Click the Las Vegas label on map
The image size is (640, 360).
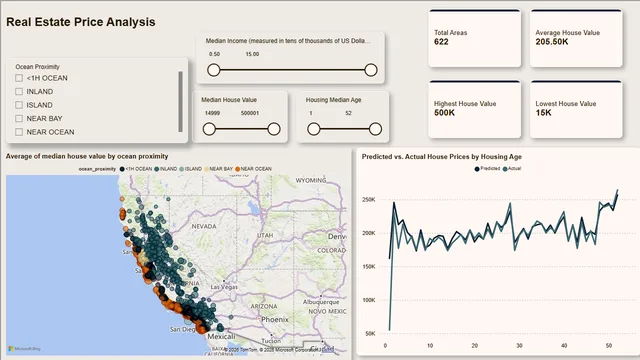(x=224, y=287)
